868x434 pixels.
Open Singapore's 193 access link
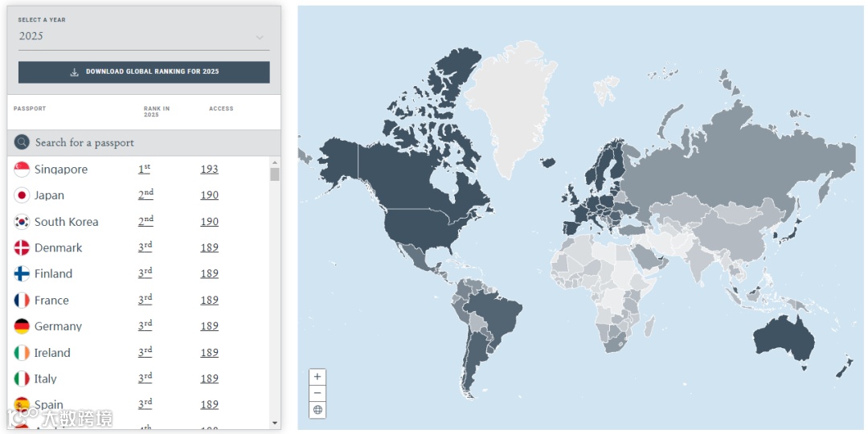coord(209,170)
